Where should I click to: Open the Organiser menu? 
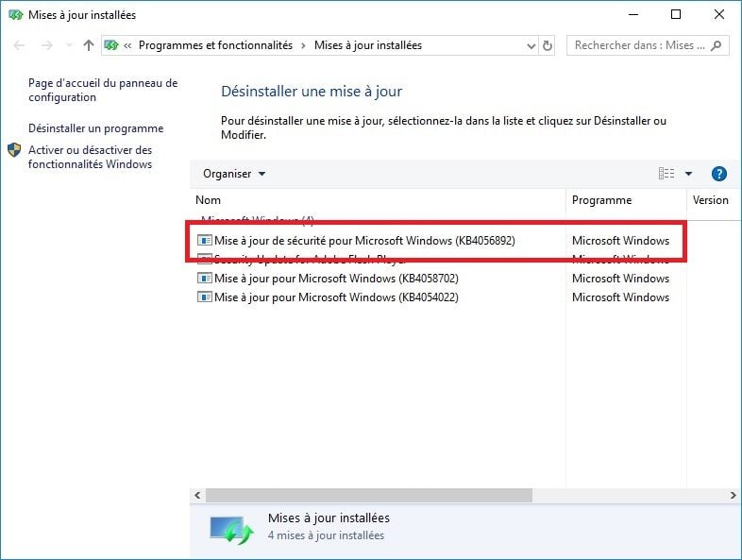pyautogui.click(x=234, y=174)
